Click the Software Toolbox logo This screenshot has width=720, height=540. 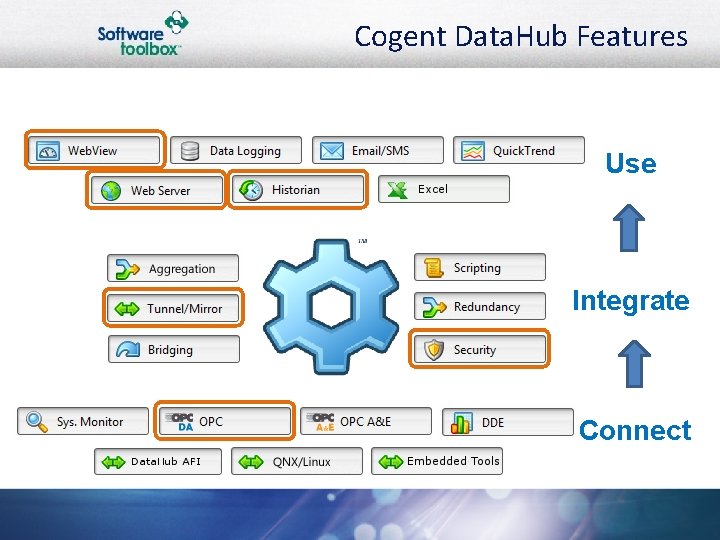[x=143, y=34]
